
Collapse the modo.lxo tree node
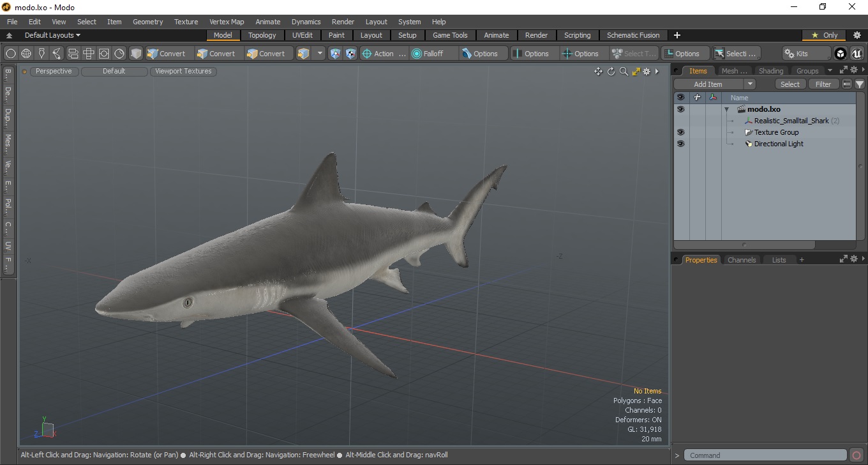726,109
